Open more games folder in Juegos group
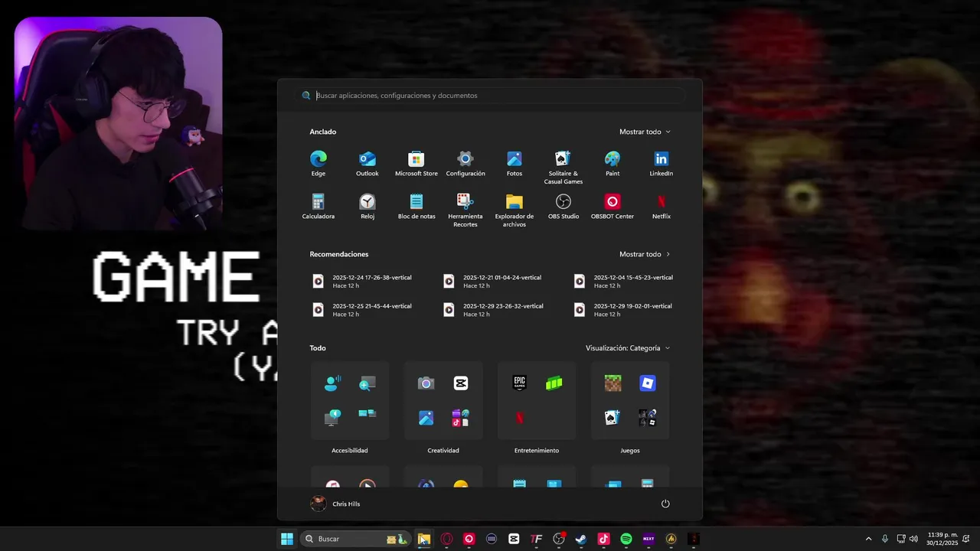The height and width of the screenshot is (551, 980). pyautogui.click(x=648, y=418)
